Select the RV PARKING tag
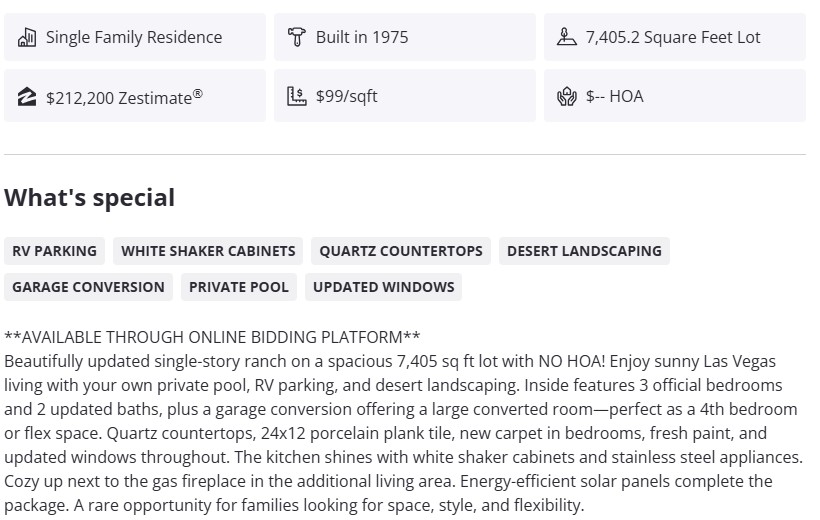 (55, 251)
